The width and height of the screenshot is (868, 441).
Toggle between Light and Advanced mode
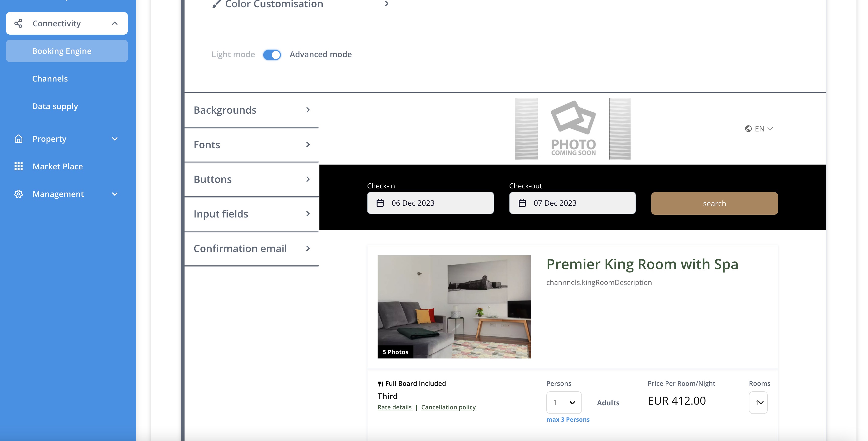tap(272, 55)
